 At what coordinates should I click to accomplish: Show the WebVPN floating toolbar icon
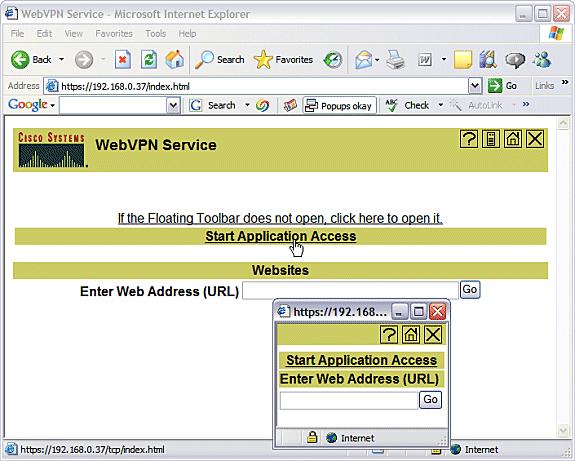click(x=491, y=139)
